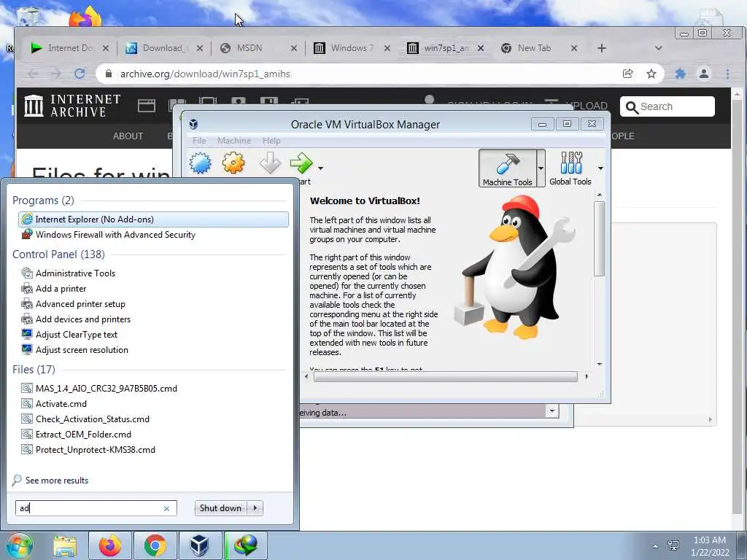Open Windows Explorer from the taskbar
Image resolution: width=747 pixels, height=560 pixels.
pyautogui.click(x=65, y=545)
